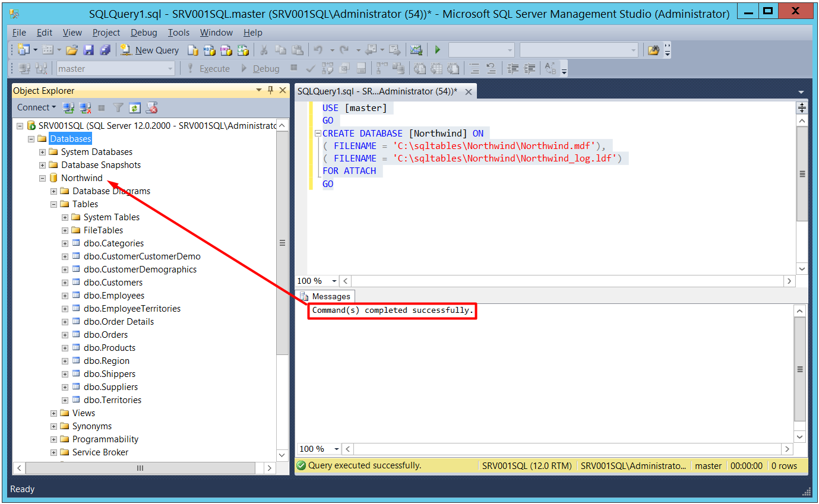Open a file with the Open File icon

point(72,50)
